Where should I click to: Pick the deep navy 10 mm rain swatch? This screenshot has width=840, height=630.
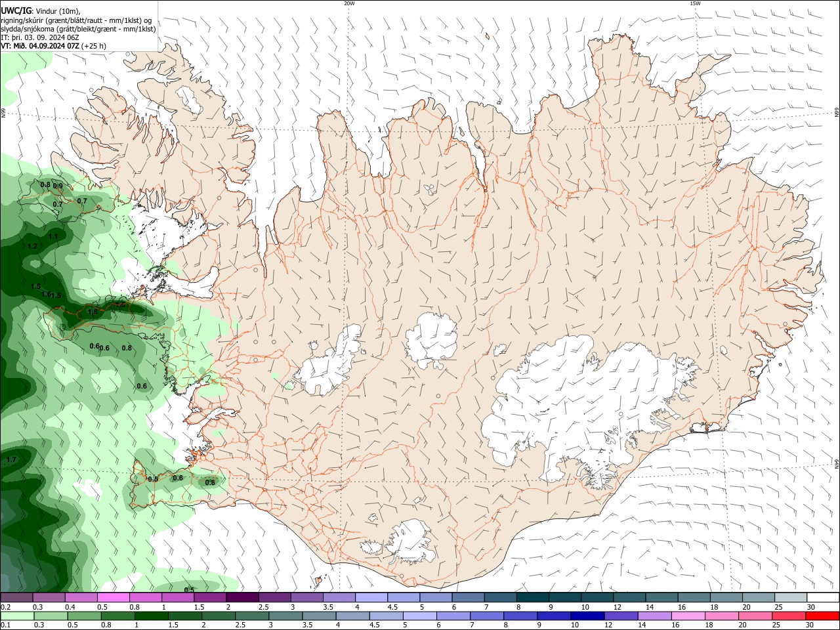tap(587, 616)
